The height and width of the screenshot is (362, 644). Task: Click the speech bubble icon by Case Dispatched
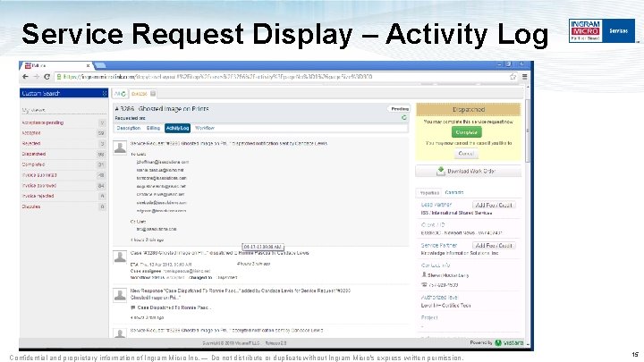tap(133, 307)
